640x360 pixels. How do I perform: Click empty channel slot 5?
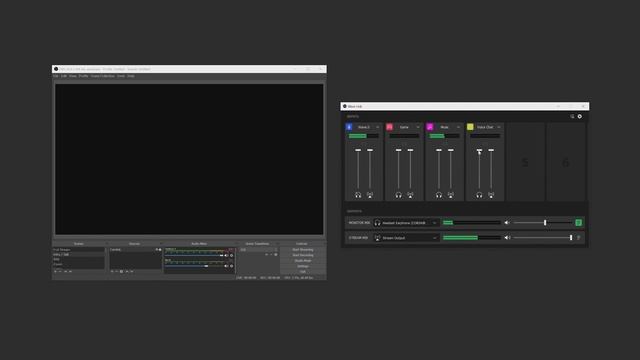[x=525, y=162]
